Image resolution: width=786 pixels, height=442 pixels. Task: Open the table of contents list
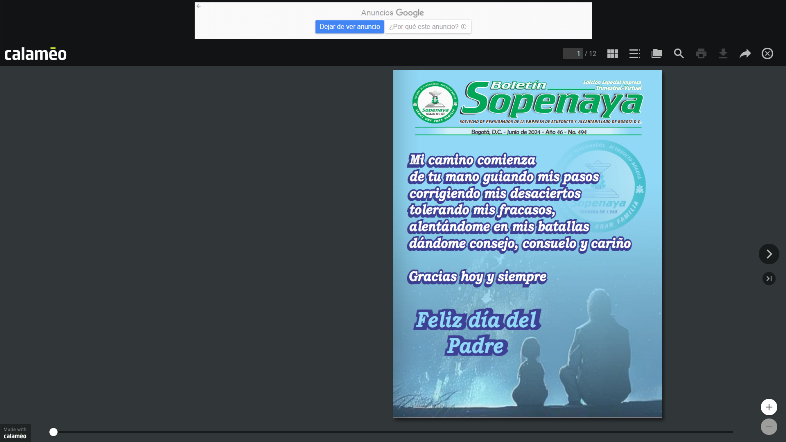point(634,54)
